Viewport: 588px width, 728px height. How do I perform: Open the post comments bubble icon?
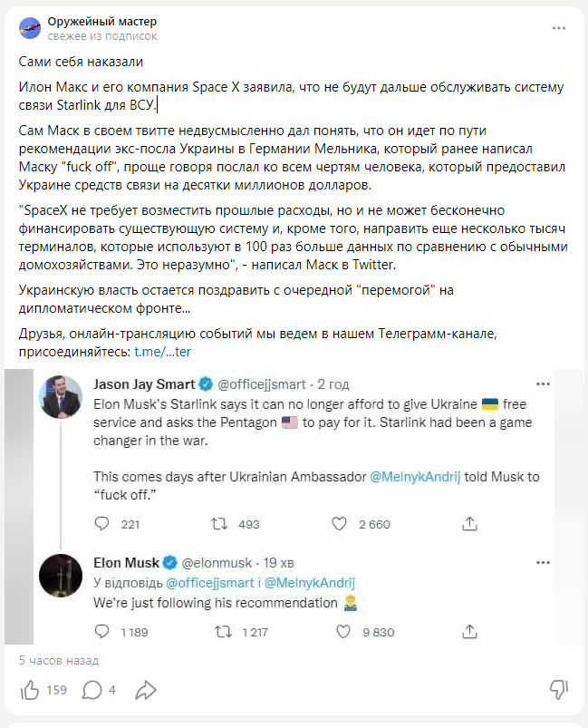[x=92, y=690]
